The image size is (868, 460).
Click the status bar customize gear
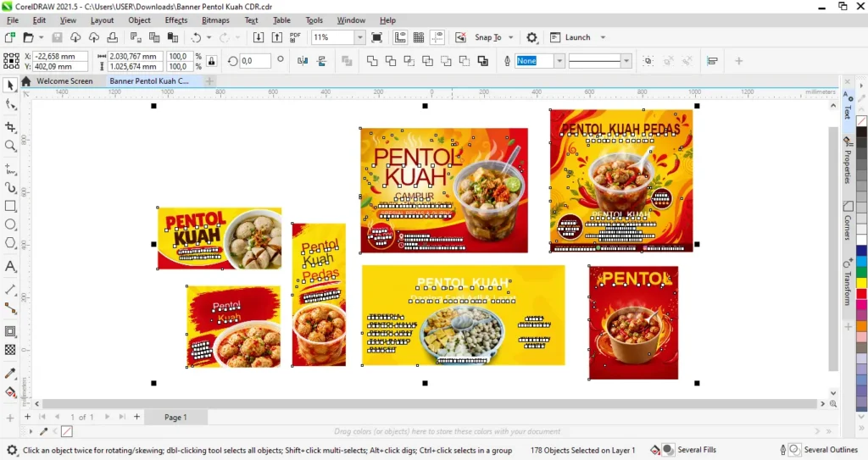pos(12,450)
